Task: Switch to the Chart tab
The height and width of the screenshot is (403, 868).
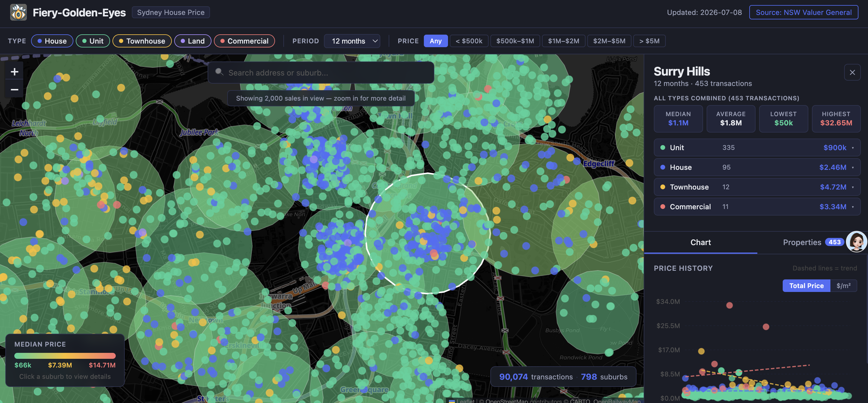Action: (x=700, y=242)
